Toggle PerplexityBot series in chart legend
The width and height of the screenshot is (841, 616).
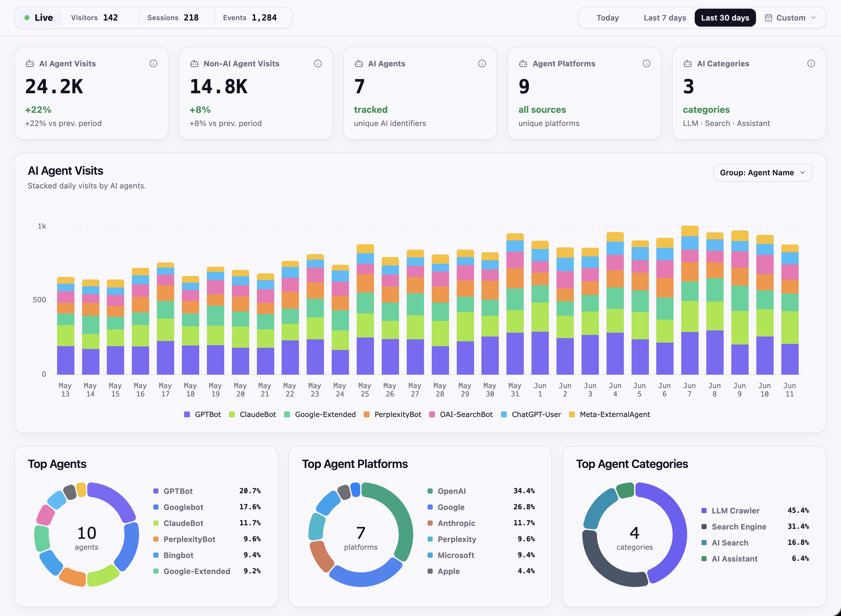[393, 414]
